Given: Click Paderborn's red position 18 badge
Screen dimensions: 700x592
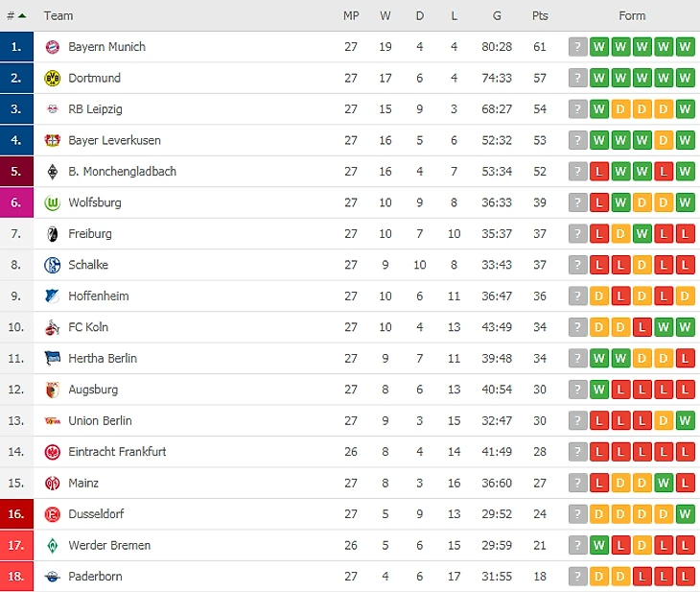Looking at the screenshot, I should click(16, 577).
